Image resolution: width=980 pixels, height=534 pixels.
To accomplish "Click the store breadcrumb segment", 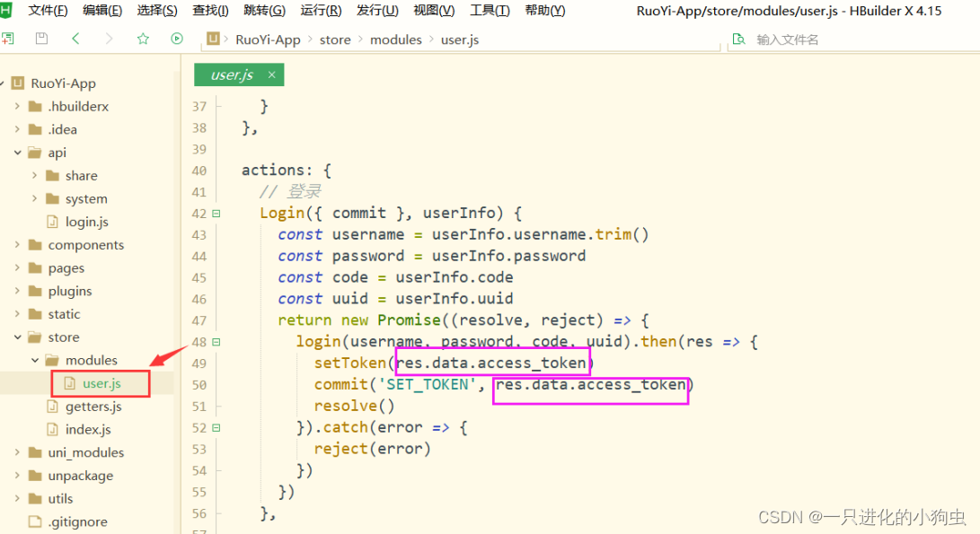I will click(335, 39).
